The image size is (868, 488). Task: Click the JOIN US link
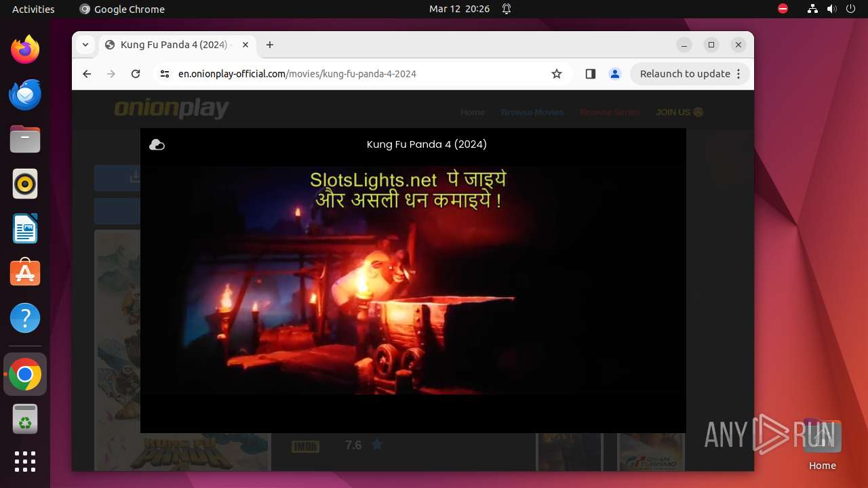coord(679,112)
